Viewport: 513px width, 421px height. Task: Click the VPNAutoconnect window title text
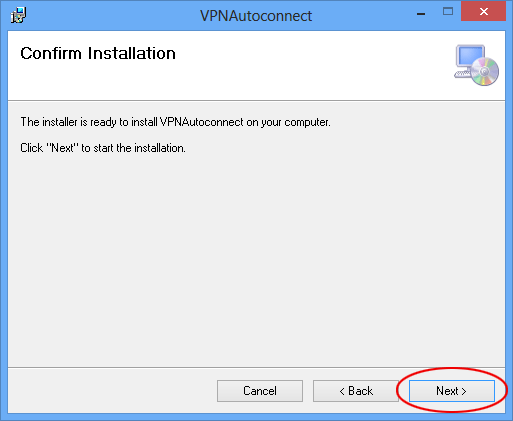[256, 16]
